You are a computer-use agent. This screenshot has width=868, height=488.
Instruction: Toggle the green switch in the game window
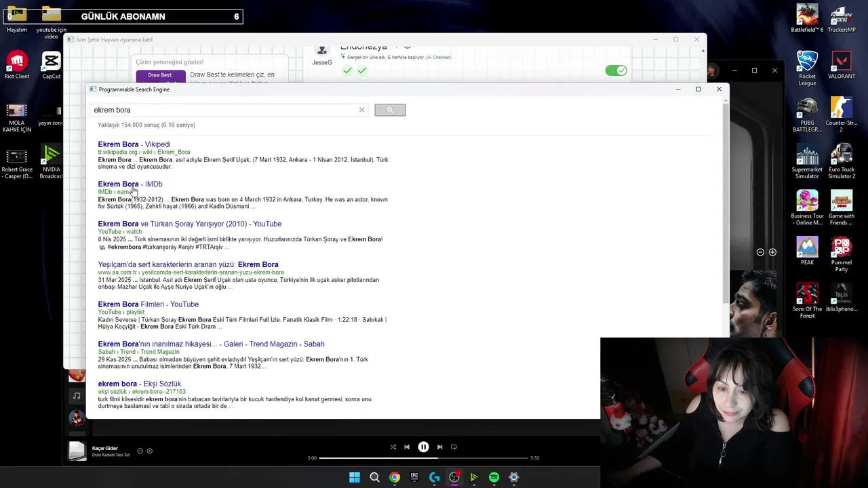point(616,70)
